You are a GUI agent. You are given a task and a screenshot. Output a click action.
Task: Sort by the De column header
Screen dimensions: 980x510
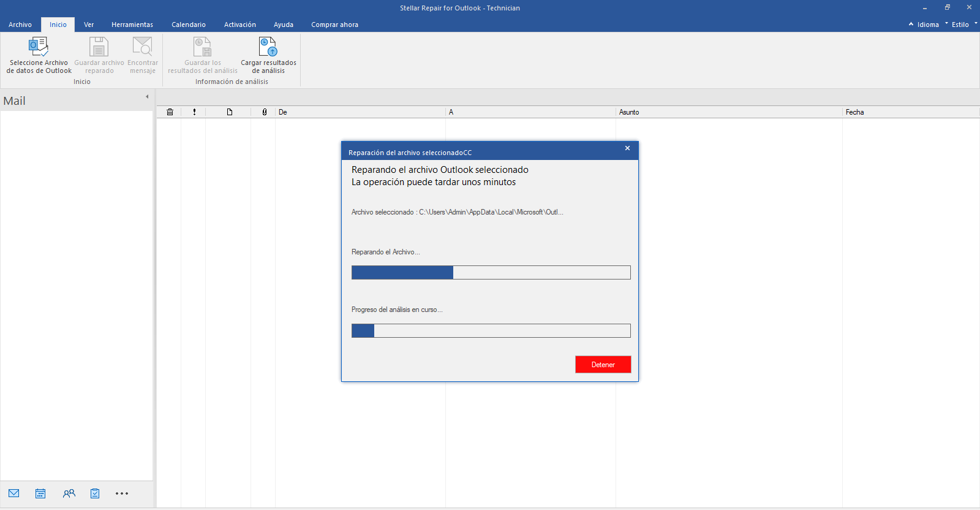(x=360, y=112)
